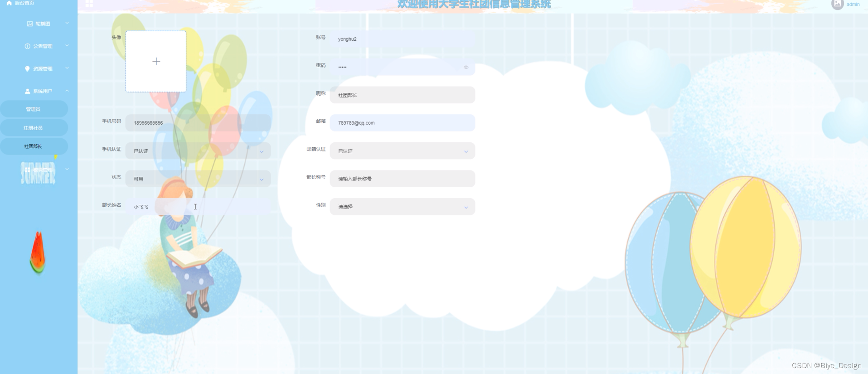
Task: Open the 状态 dropdown showing 可用
Action: (x=198, y=179)
